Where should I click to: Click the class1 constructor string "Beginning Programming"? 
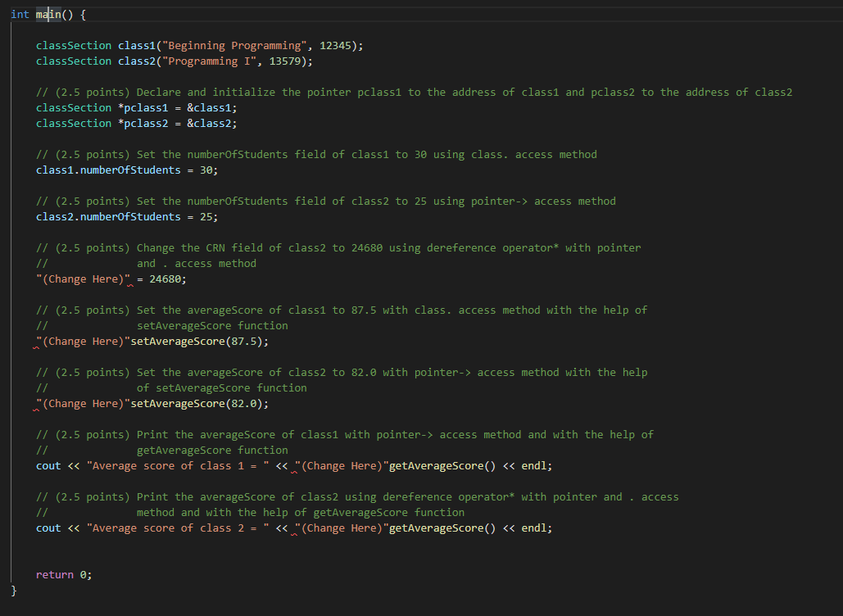(200, 45)
